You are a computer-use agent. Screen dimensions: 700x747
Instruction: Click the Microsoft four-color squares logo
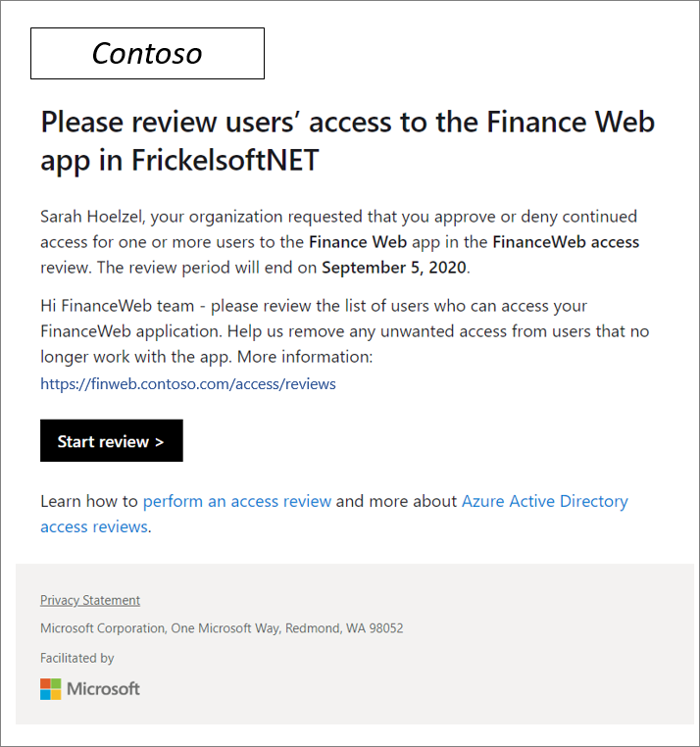point(51,688)
